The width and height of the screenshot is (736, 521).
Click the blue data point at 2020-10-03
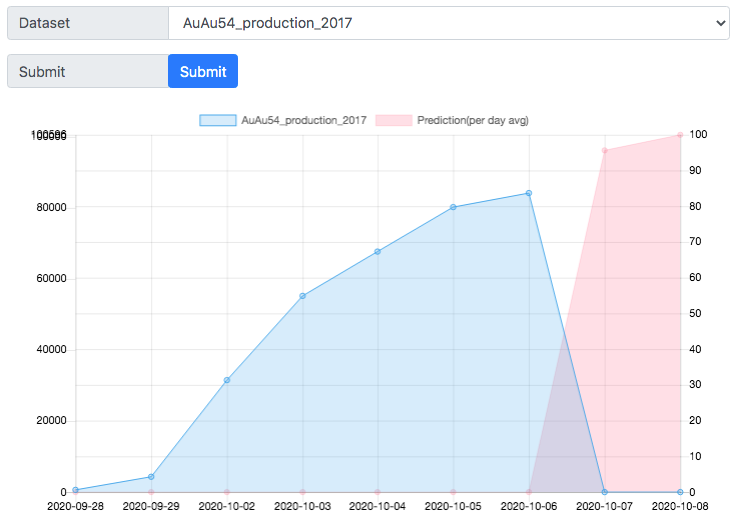coord(303,296)
